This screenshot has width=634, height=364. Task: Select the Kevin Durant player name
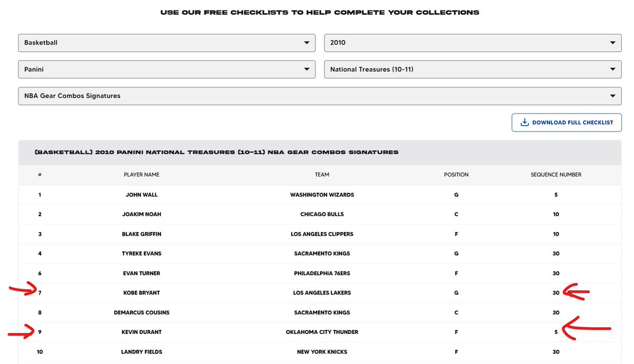[x=142, y=332]
